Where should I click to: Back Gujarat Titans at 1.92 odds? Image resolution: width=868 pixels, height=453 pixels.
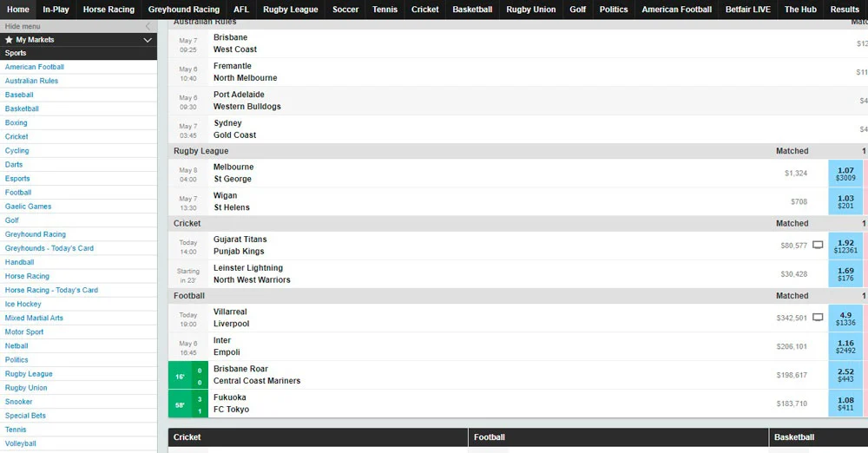coord(845,246)
